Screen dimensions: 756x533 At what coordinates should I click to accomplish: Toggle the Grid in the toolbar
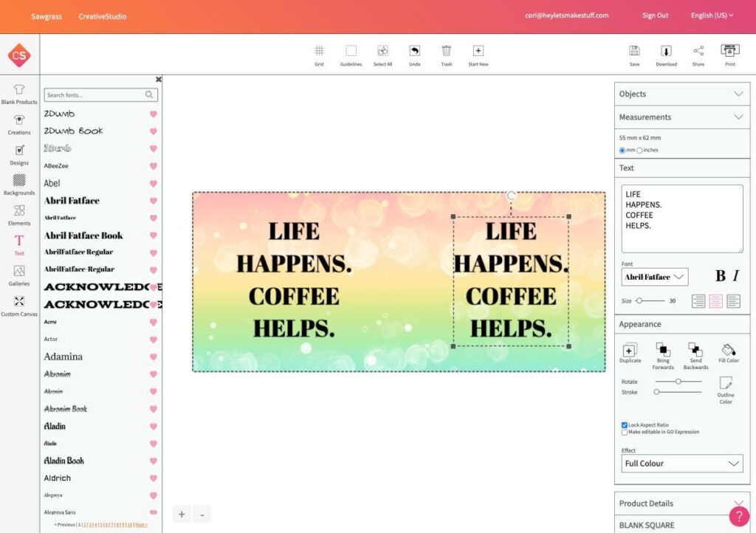pyautogui.click(x=319, y=55)
